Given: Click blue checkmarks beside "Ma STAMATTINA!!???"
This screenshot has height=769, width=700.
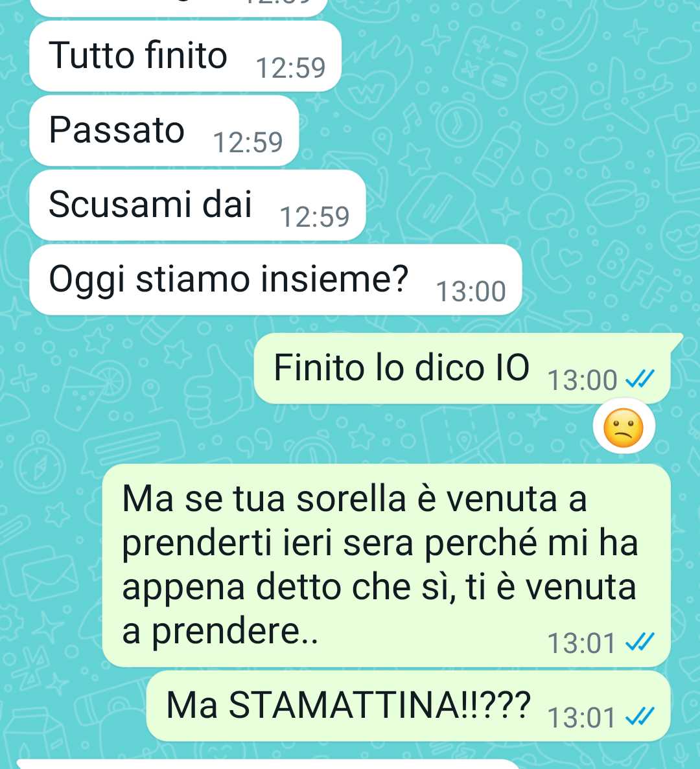Looking at the screenshot, I should coord(640,717).
